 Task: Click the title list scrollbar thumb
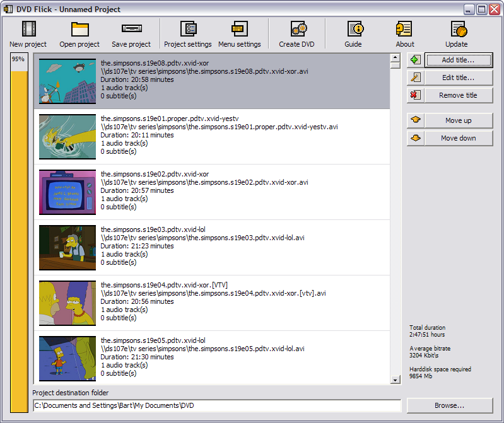pyautogui.click(x=395, y=65)
